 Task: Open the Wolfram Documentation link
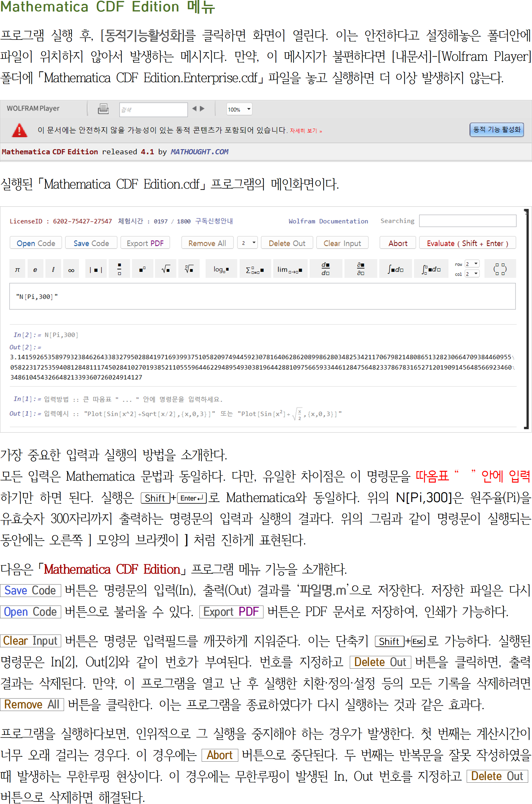328,221
